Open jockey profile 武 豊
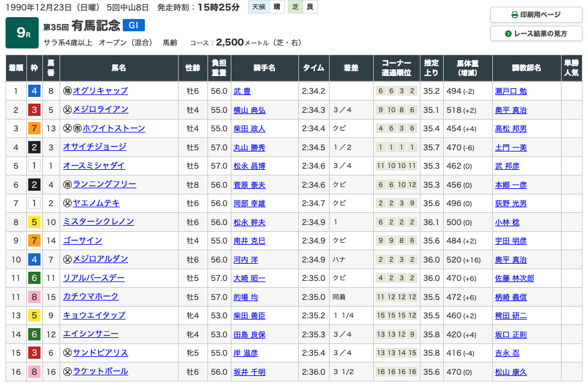The width and height of the screenshot is (588, 387). coord(242,91)
